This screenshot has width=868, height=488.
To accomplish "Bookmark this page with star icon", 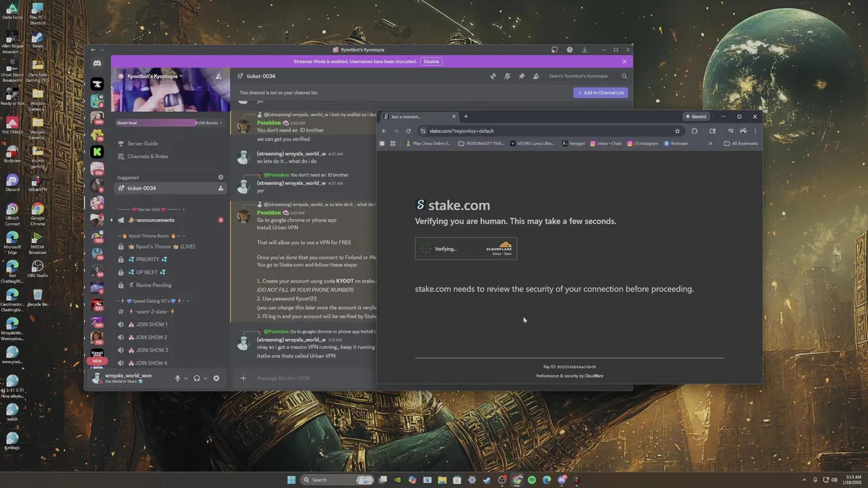I will pos(677,131).
